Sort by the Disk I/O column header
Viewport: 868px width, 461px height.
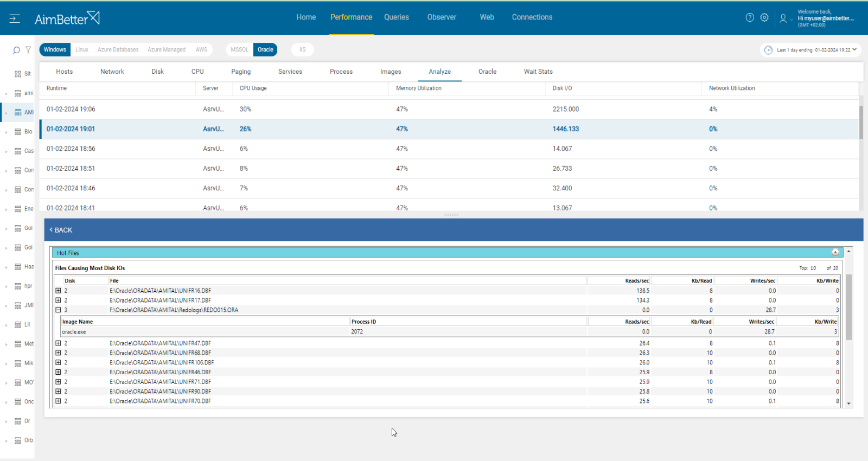coord(562,88)
